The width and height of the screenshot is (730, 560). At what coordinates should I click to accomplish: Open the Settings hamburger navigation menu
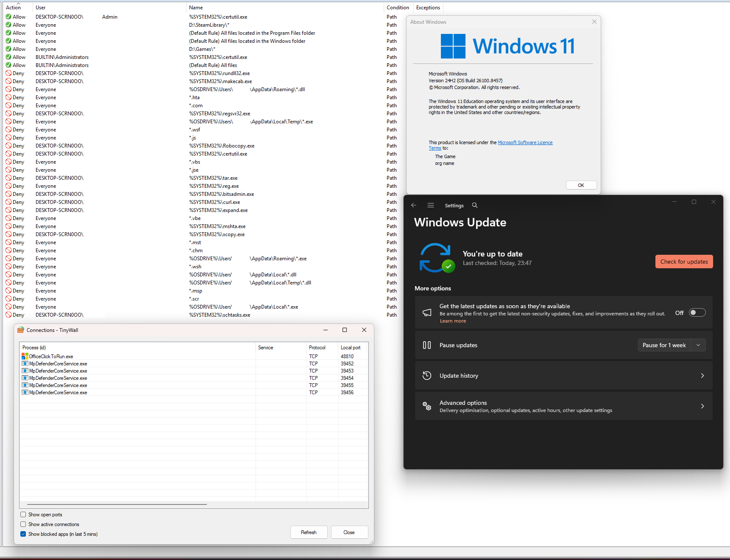431,205
